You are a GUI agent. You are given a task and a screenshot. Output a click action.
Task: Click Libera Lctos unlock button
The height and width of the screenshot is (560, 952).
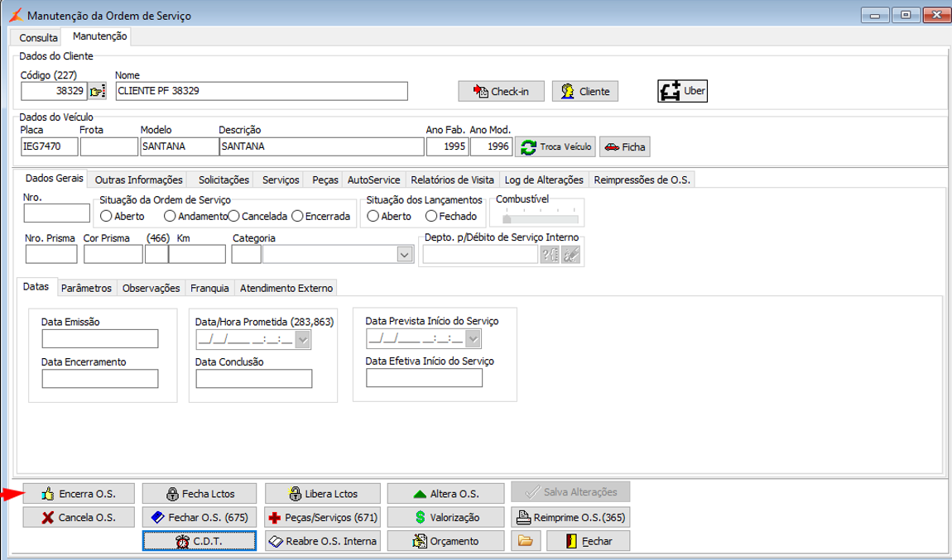tap(323, 494)
